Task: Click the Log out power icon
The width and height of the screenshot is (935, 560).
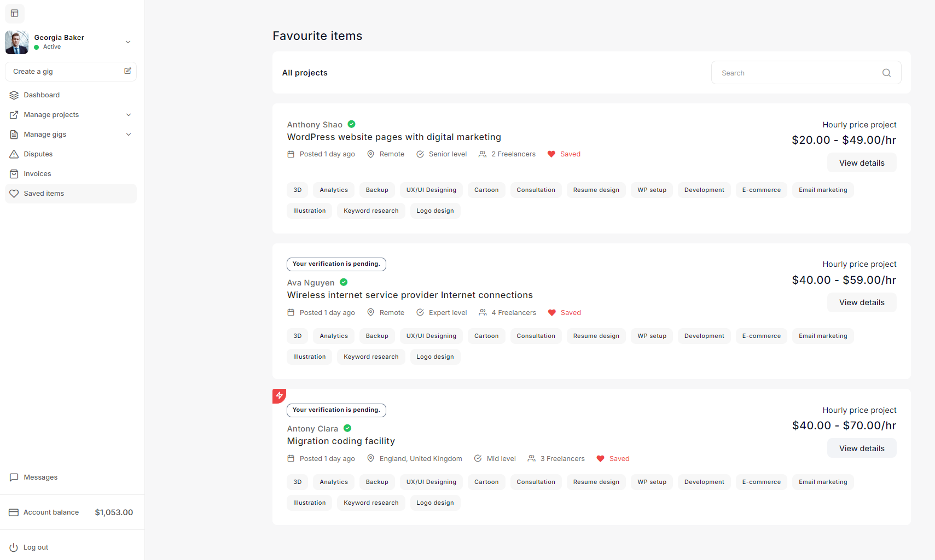Action: pos(14,547)
